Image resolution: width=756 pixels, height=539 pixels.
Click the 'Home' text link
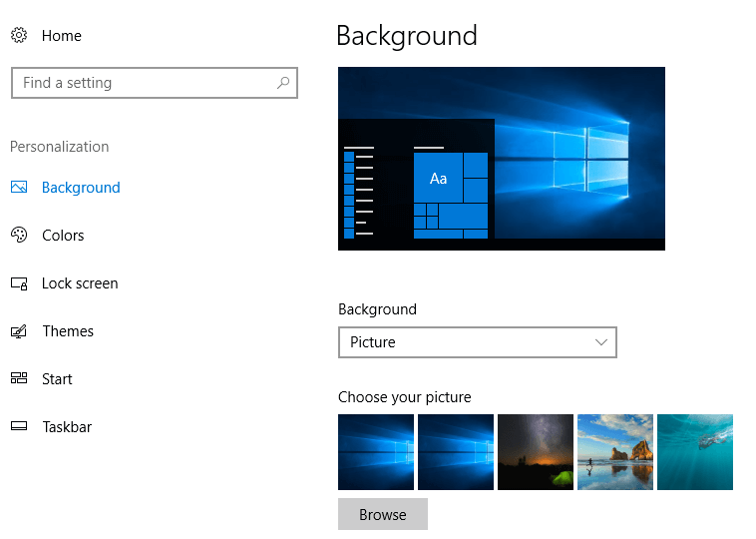(62, 36)
